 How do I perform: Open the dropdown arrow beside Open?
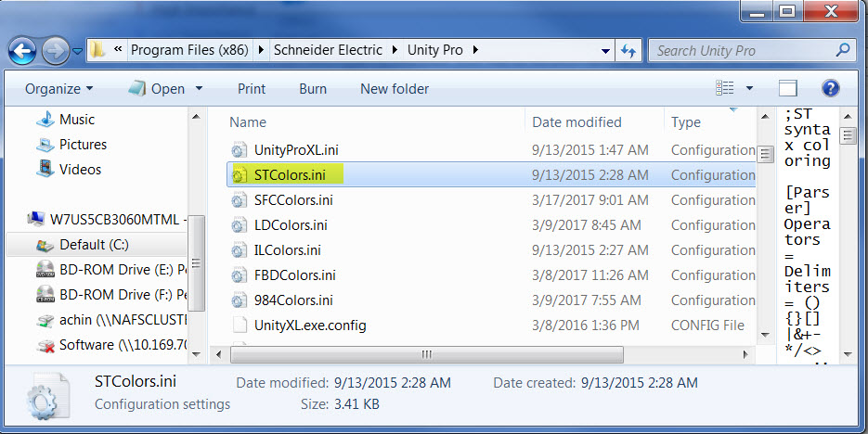point(199,88)
